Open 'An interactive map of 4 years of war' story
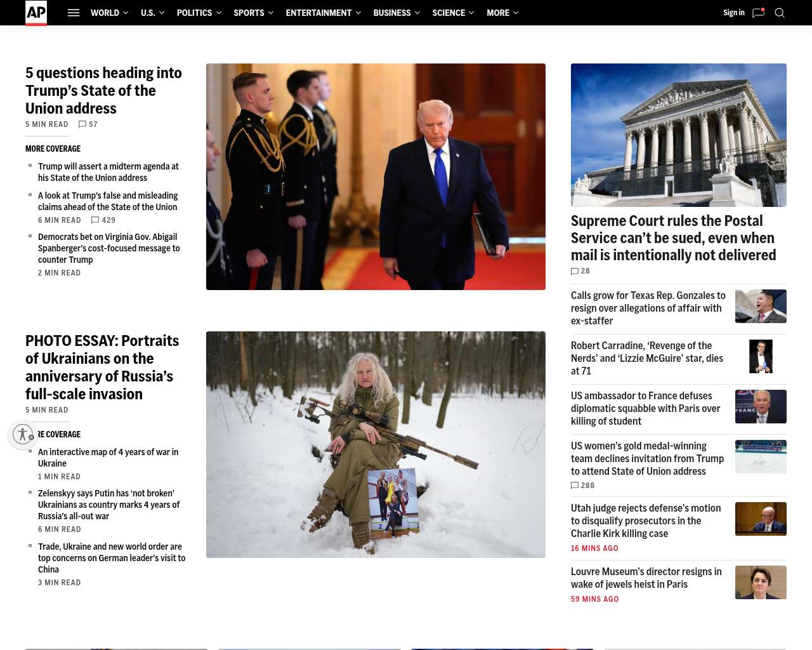The image size is (812, 650). click(x=108, y=458)
